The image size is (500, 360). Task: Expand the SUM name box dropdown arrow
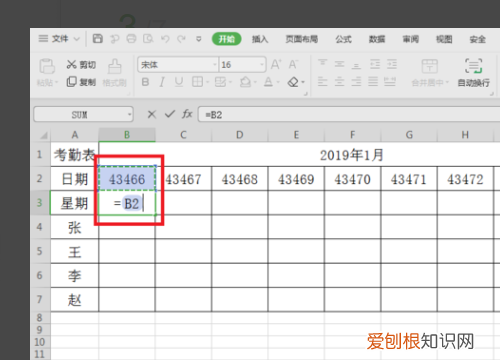coord(129,115)
